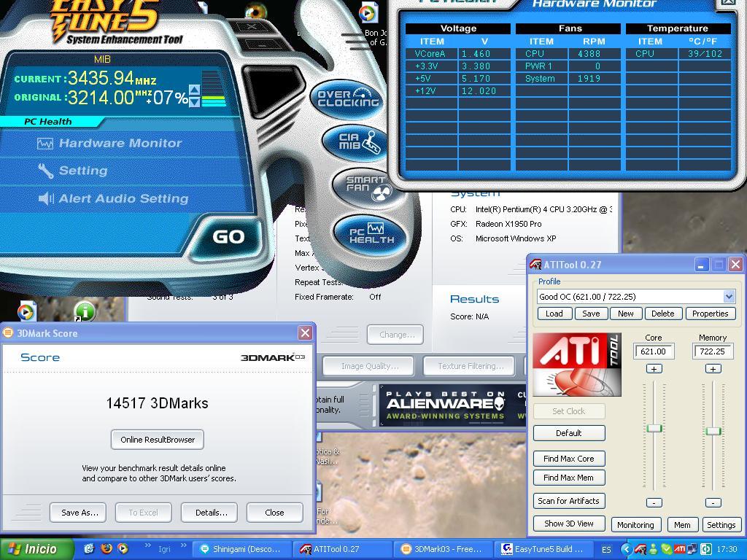
Task: Click the red ATI icon in system tray
Action: pos(679,550)
